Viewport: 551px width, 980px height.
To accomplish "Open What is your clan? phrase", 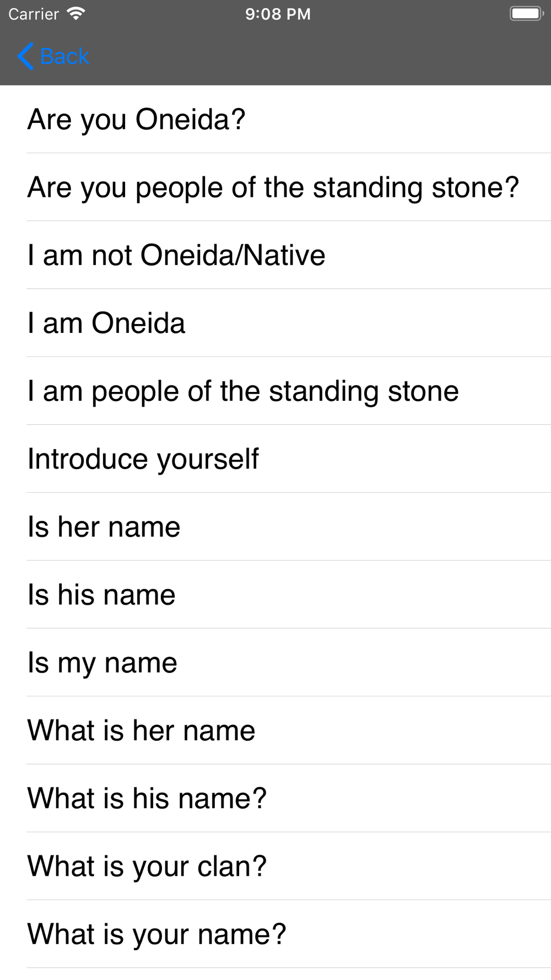I will click(x=275, y=866).
